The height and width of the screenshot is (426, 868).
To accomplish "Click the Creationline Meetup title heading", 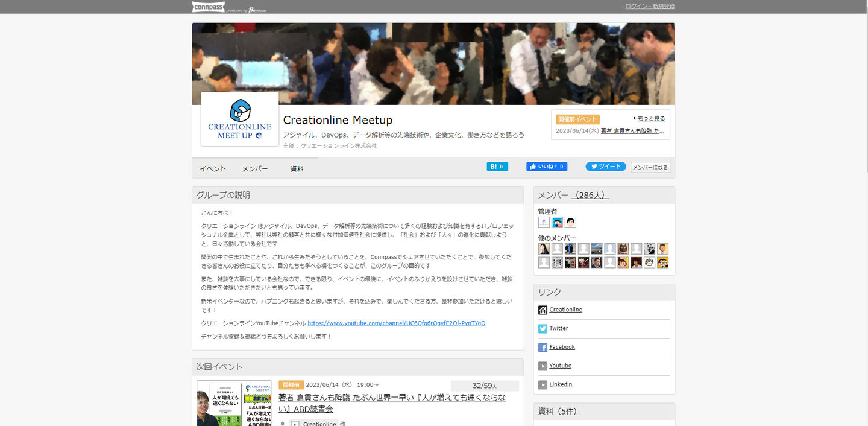I will coord(338,120).
